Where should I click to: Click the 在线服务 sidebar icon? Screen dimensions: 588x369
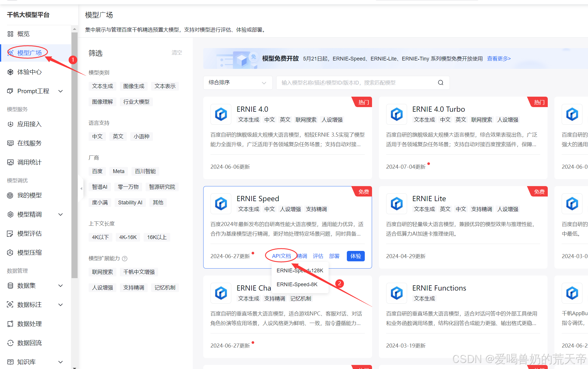point(10,143)
